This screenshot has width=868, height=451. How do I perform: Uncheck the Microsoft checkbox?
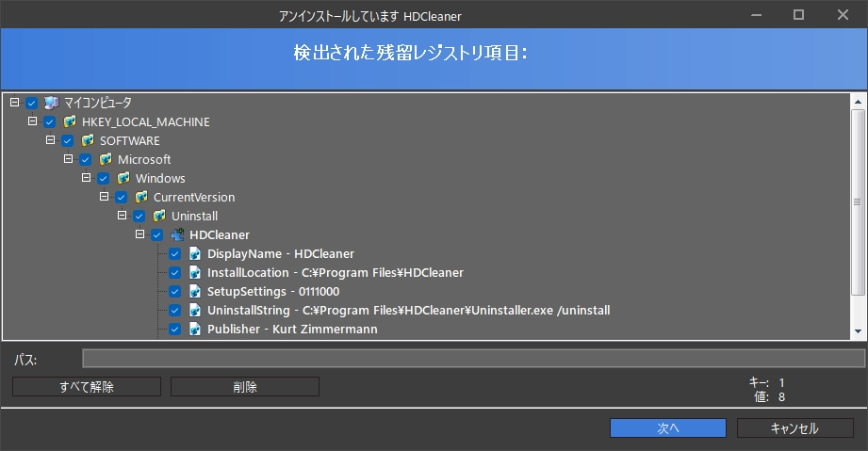pos(85,159)
